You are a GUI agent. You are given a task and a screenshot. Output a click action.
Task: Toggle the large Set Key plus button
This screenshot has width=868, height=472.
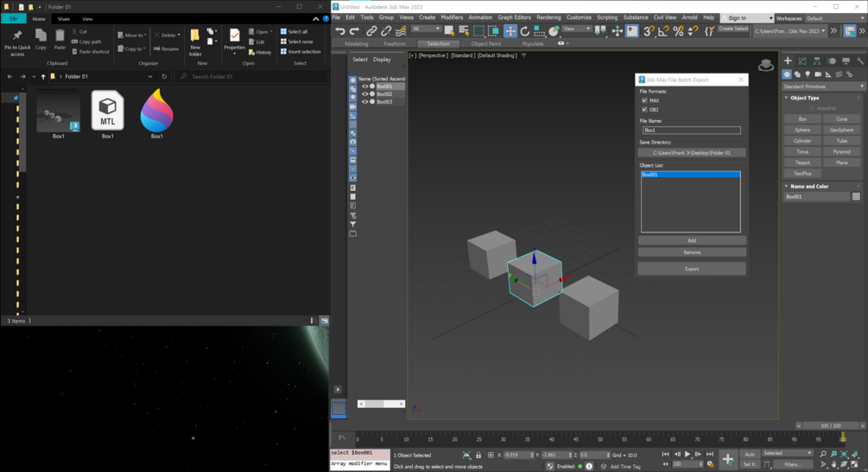(727, 459)
